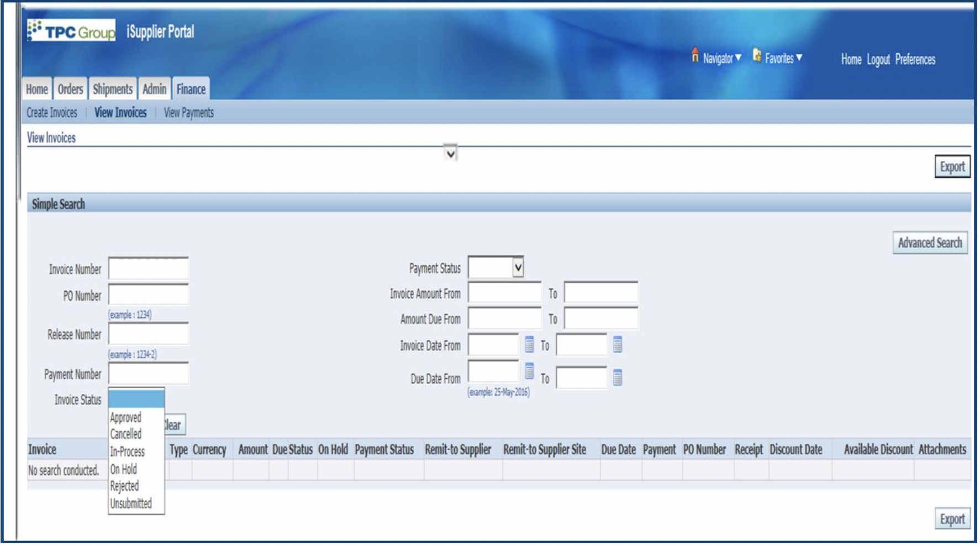This screenshot has height=546, width=980.
Task: Click the Clear button
Action: pos(175,425)
